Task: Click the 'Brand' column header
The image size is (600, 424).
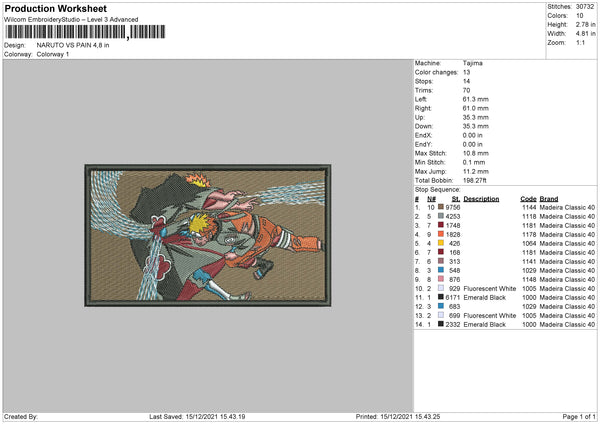Action: (x=549, y=199)
